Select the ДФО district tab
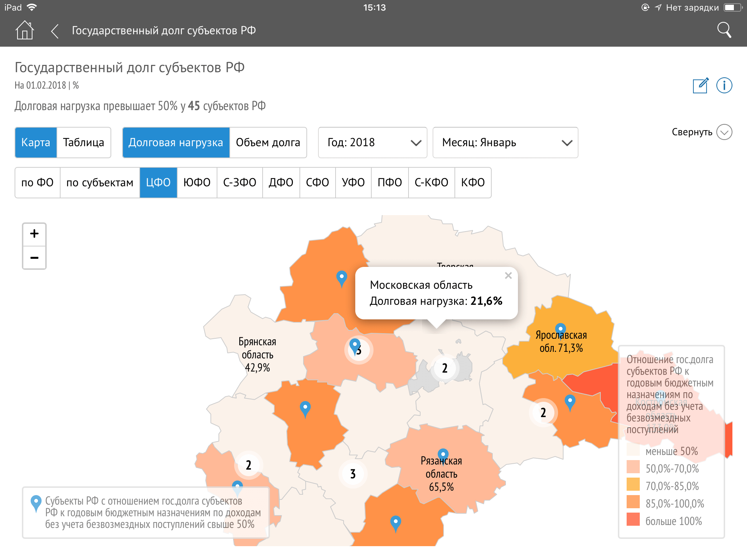747x560 pixels. coord(281,183)
